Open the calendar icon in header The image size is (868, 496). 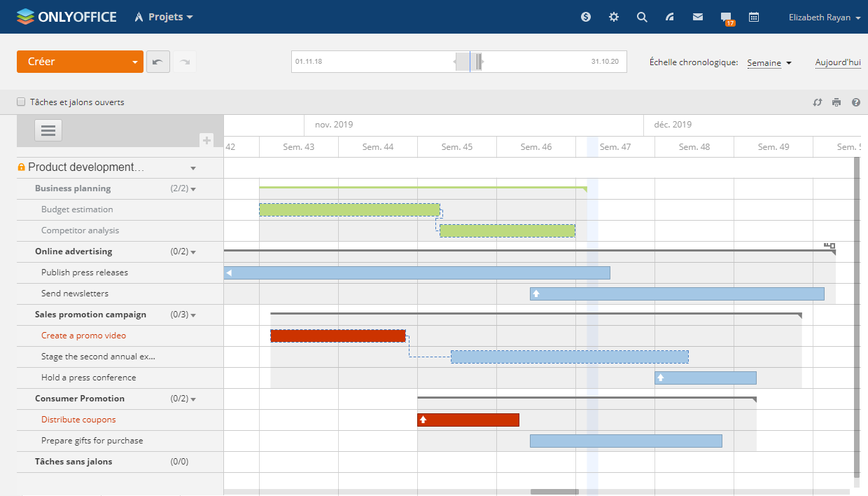coord(754,17)
